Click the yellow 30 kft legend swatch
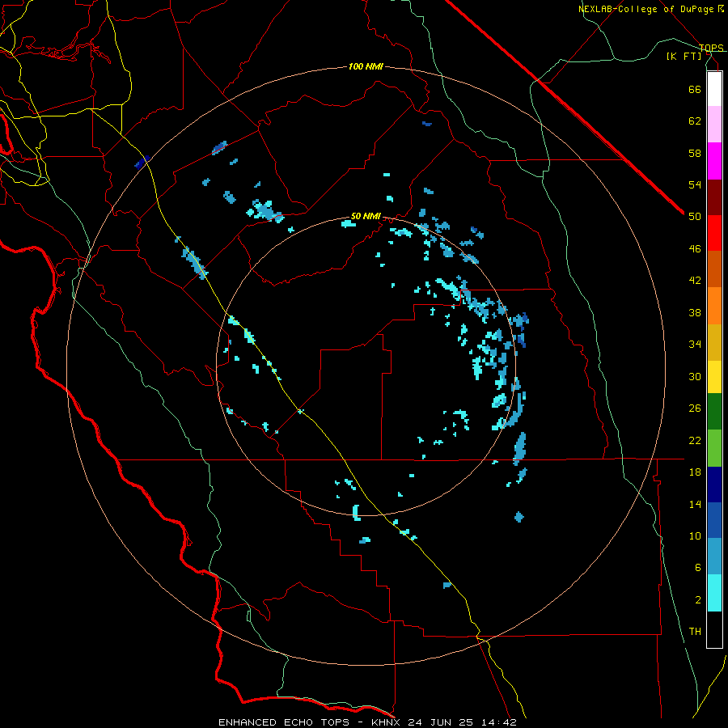 tap(714, 377)
